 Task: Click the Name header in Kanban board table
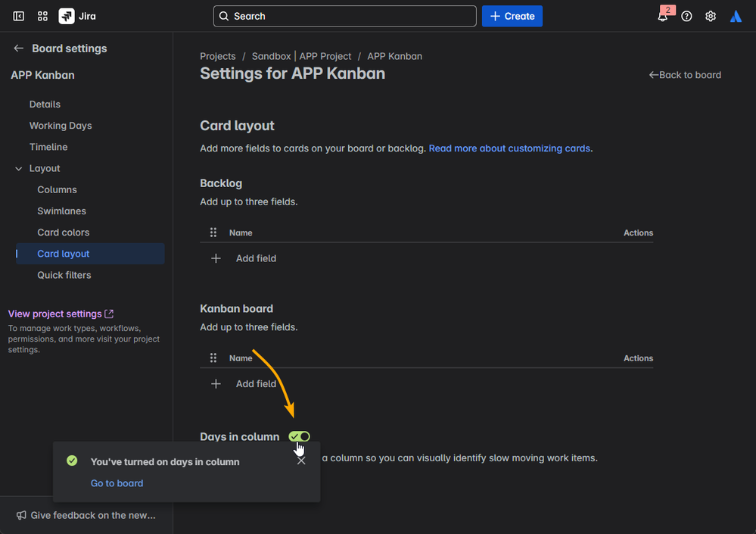(241, 358)
